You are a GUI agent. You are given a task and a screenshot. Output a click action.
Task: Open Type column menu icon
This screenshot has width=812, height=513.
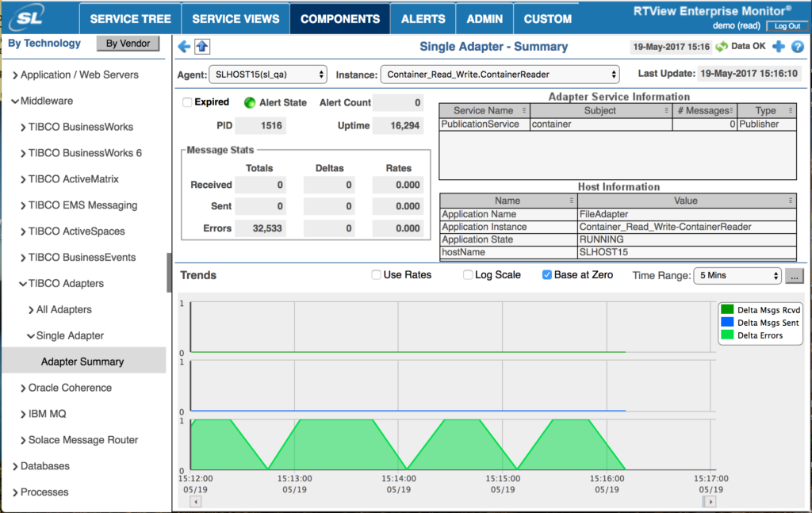(791, 110)
